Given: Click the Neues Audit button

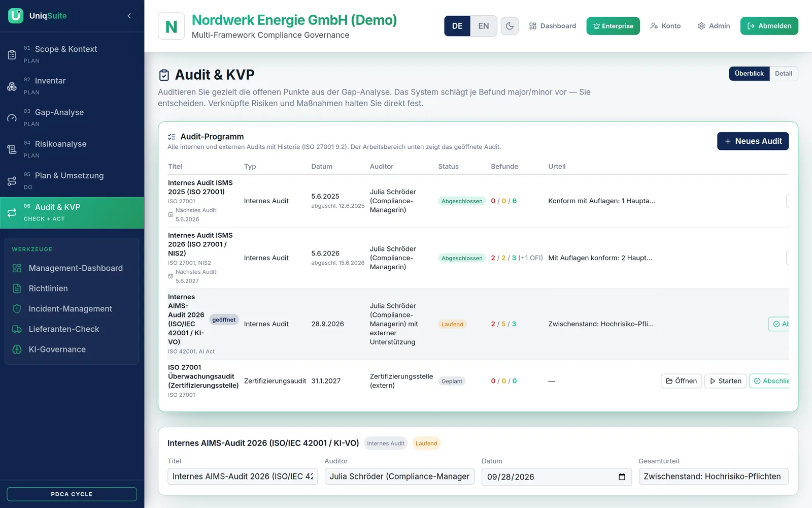Looking at the screenshot, I should coord(753,141).
